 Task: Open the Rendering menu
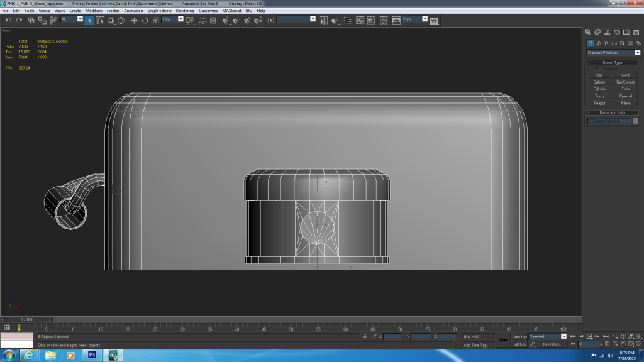(185, 11)
